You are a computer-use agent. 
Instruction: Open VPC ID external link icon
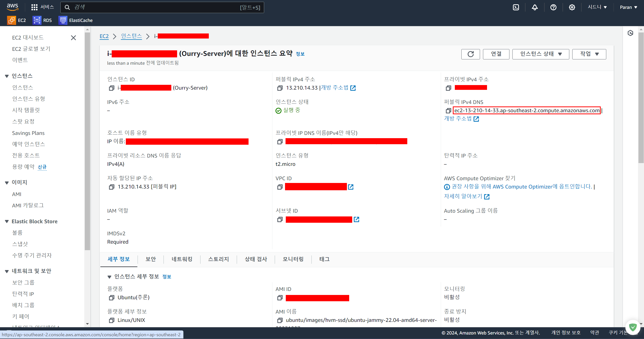[x=351, y=187]
